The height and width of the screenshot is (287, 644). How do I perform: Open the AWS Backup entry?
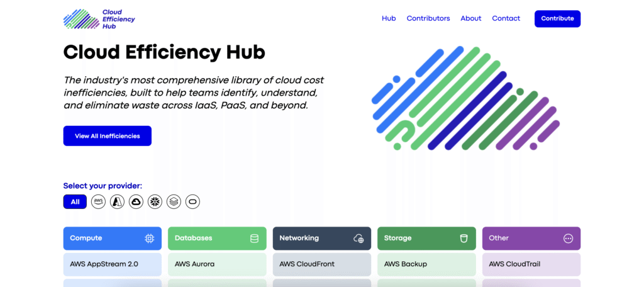(427, 264)
